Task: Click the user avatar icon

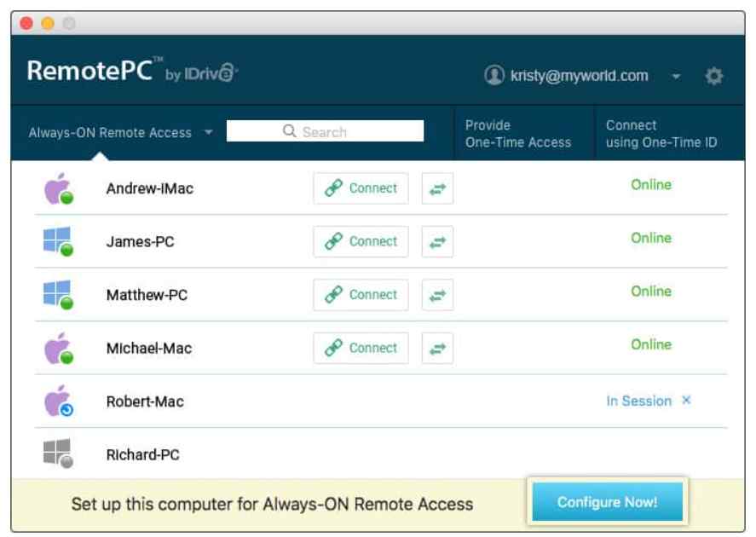Action: 494,75
